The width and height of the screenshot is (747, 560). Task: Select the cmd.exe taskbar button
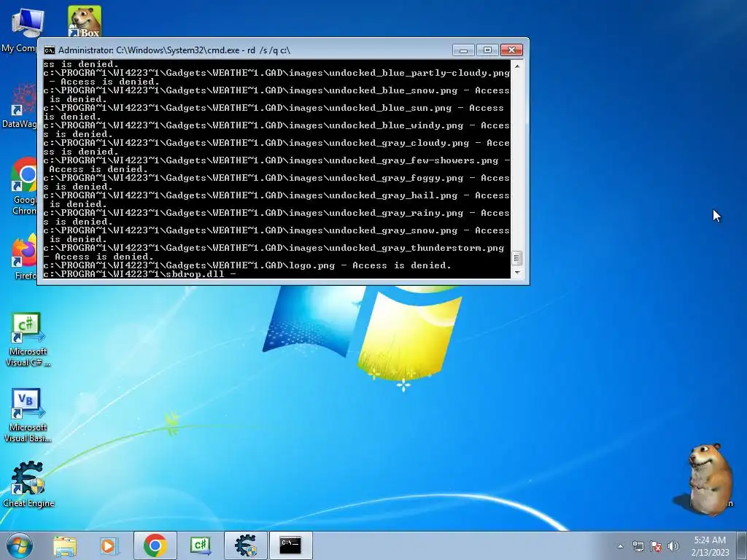click(290, 545)
